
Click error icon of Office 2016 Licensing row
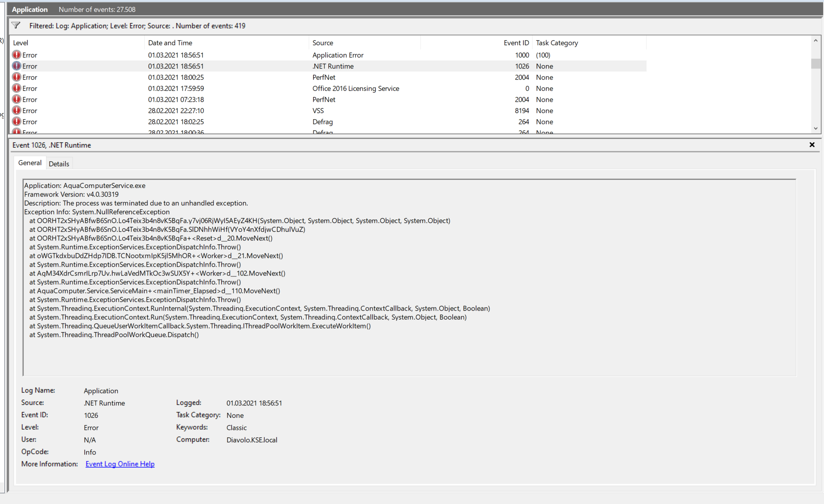[16, 88]
